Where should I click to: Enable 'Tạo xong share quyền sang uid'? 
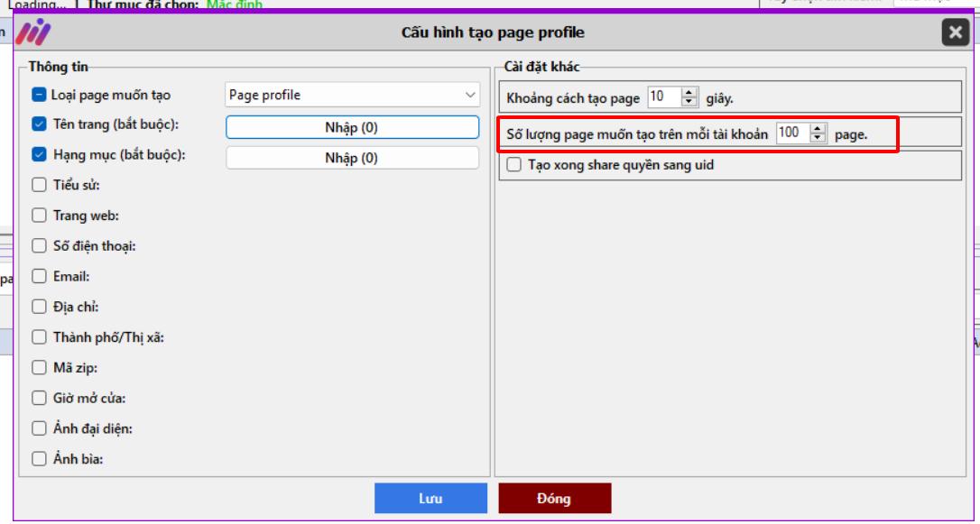pos(514,165)
